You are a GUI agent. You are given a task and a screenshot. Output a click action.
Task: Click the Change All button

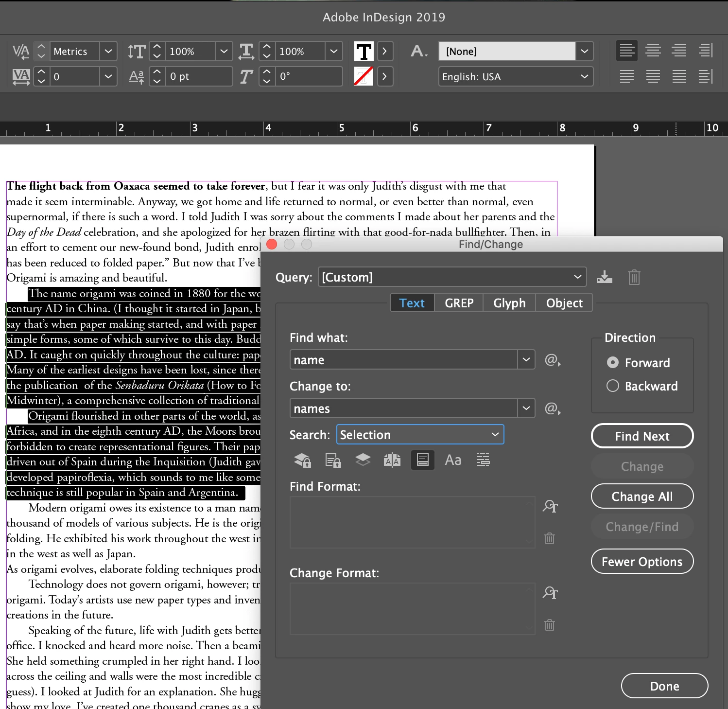click(x=642, y=496)
